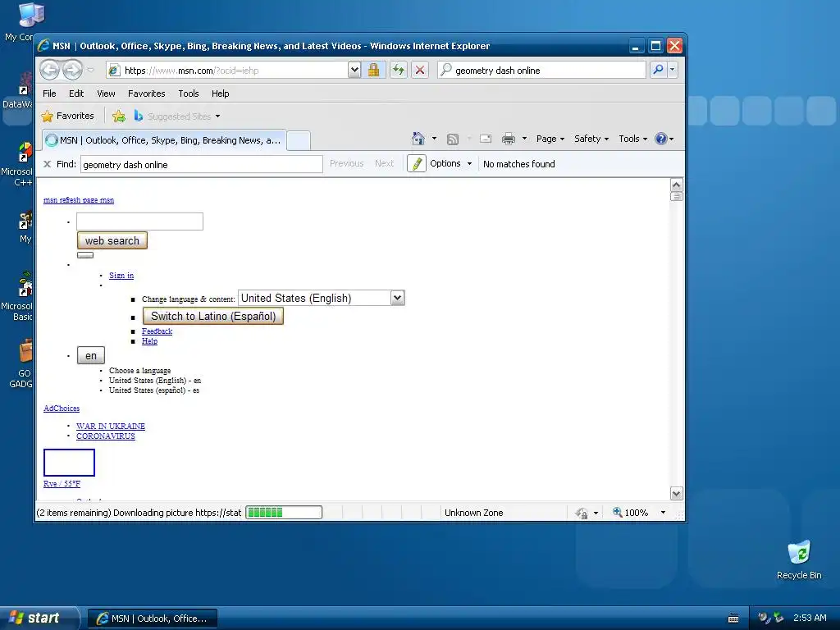Open the CORONAVIRUS link

pos(106,436)
